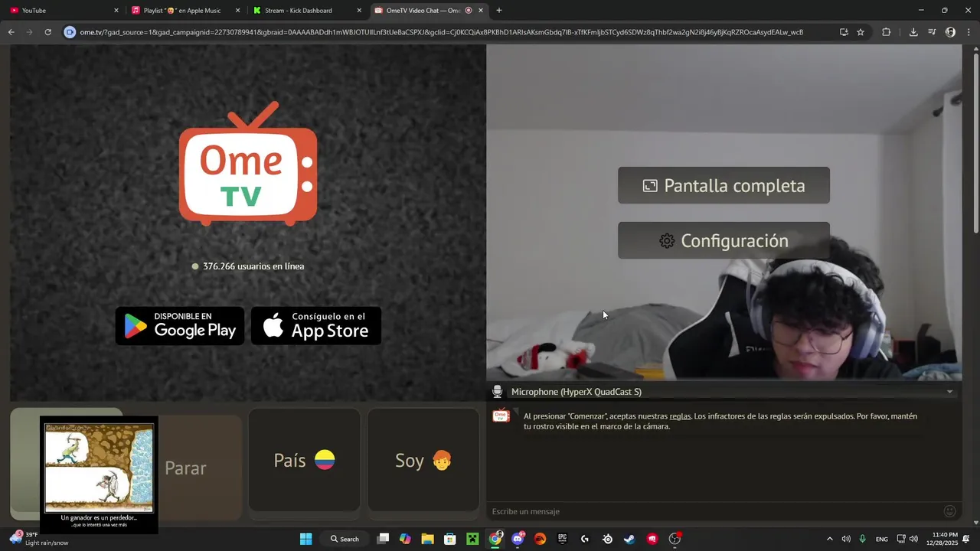Click the taskbar Search box
The image size is (980, 551).
(345, 539)
